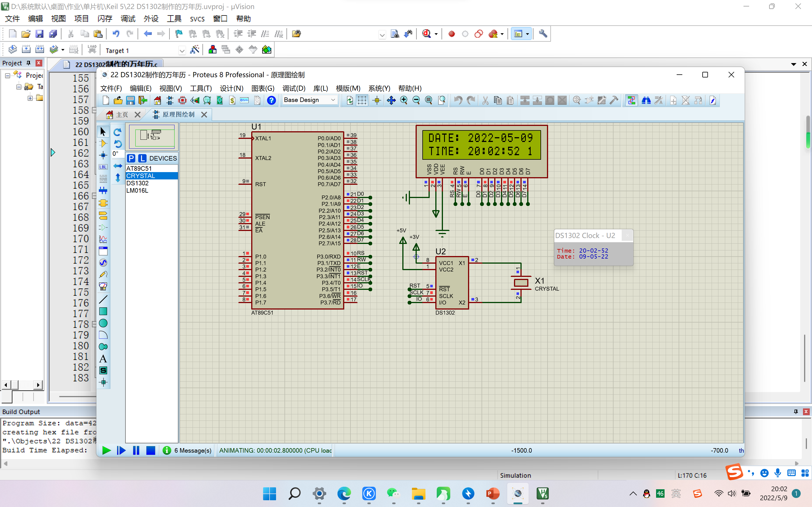Pause the running simulation
812x507 pixels.
pyautogui.click(x=136, y=450)
